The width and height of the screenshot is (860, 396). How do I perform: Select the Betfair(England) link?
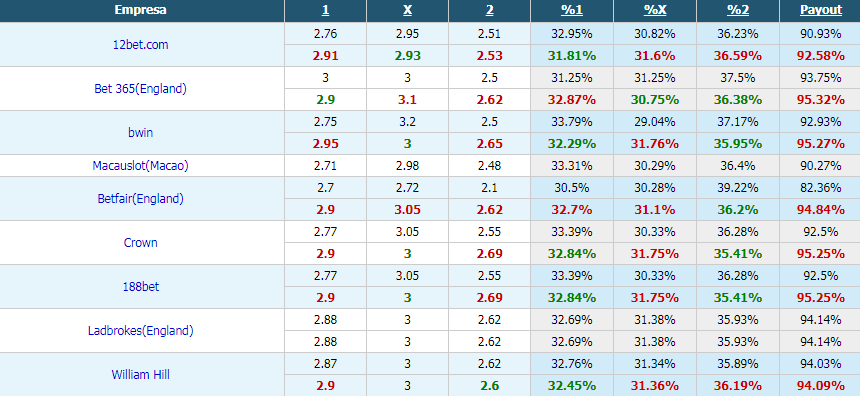point(140,199)
